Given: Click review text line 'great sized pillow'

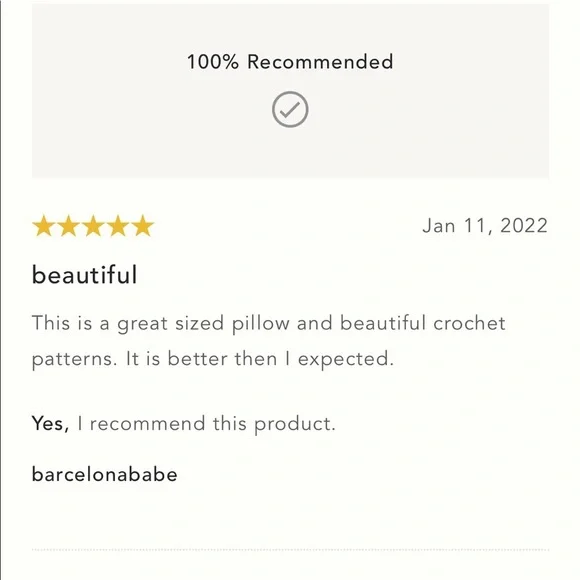Looking at the screenshot, I should click(x=203, y=323).
